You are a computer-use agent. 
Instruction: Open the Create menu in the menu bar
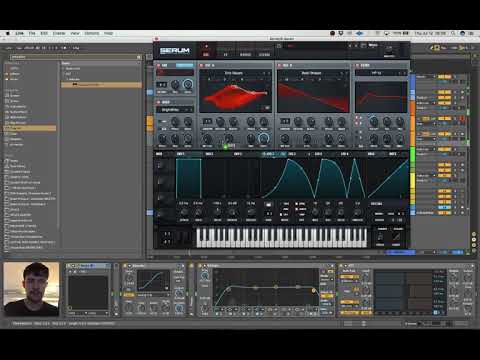(x=59, y=33)
